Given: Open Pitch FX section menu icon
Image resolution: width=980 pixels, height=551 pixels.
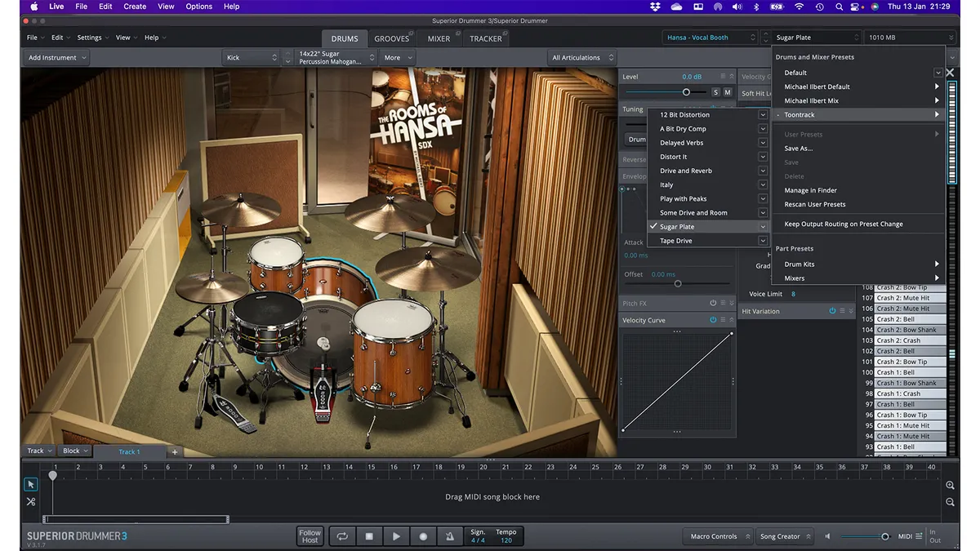Looking at the screenshot, I should (x=723, y=304).
